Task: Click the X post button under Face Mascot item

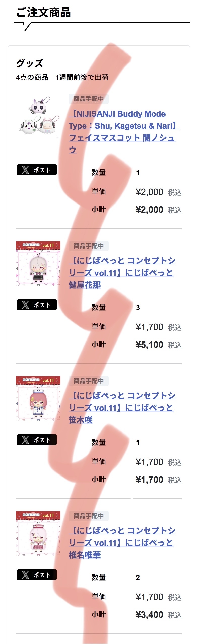Action: (37, 170)
